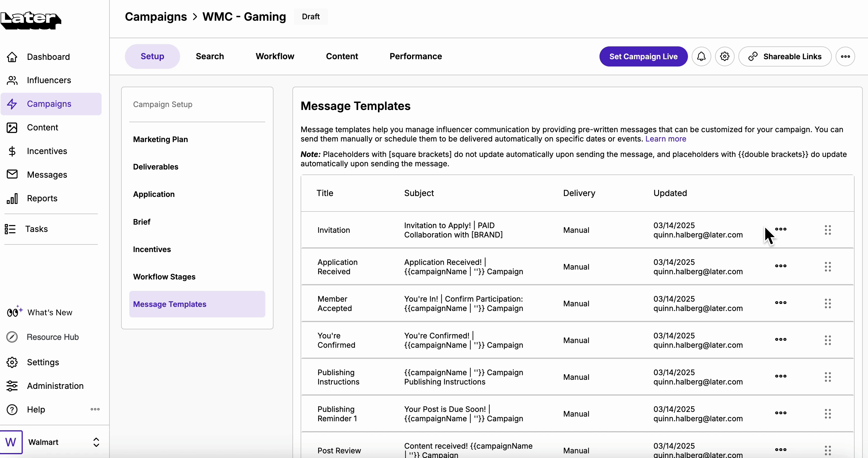Viewport: 868px width, 458px height.
Task: Click the Member Accepted template title
Action: (334, 304)
